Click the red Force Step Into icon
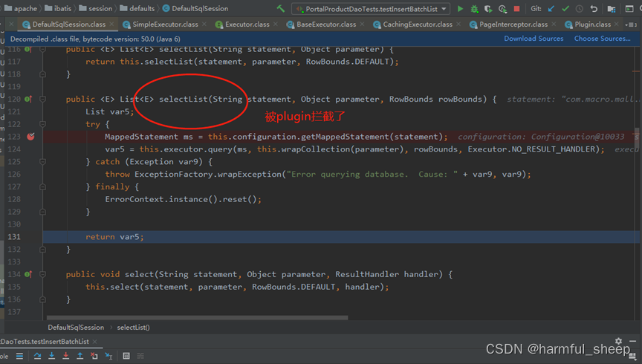 click(x=65, y=356)
